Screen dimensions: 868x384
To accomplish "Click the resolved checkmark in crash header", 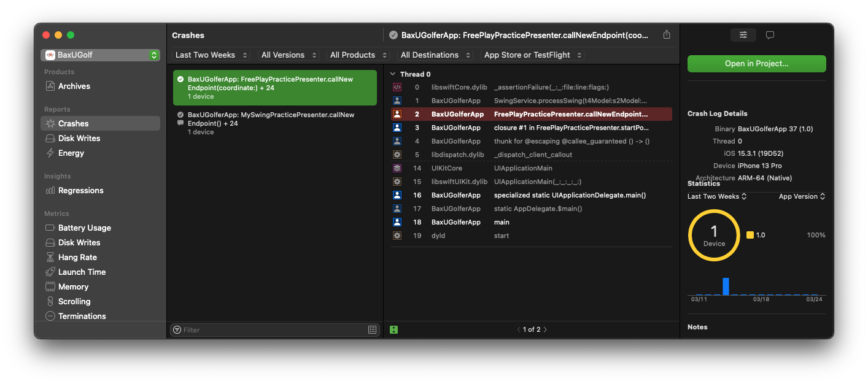I will coord(393,36).
